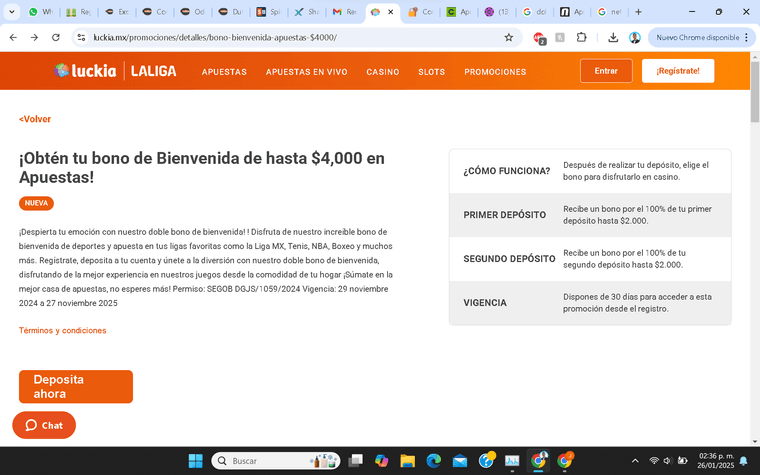This screenshot has width=760, height=475.
Task: Open APUESTAS EN VIVO section
Action: [306, 72]
